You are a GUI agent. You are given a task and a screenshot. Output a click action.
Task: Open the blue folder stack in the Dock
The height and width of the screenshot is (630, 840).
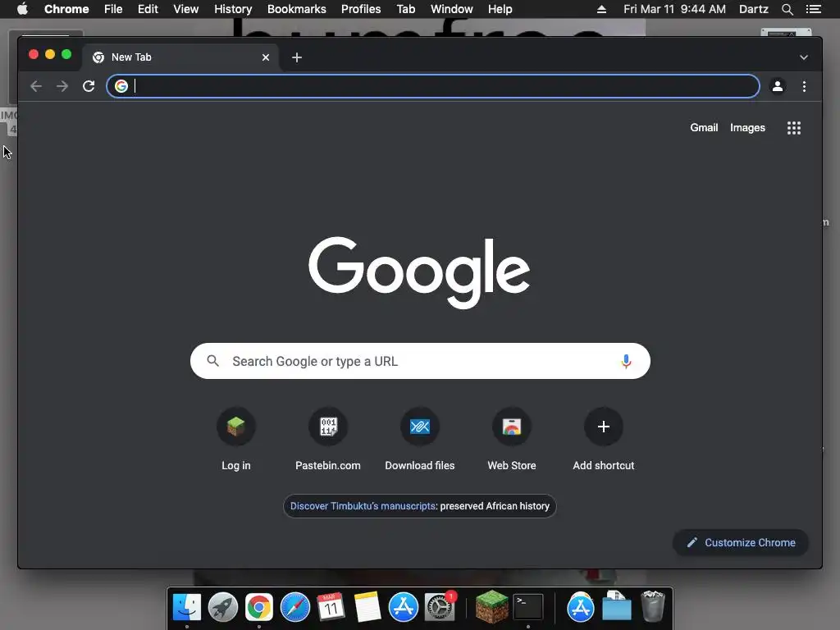[x=617, y=606]
